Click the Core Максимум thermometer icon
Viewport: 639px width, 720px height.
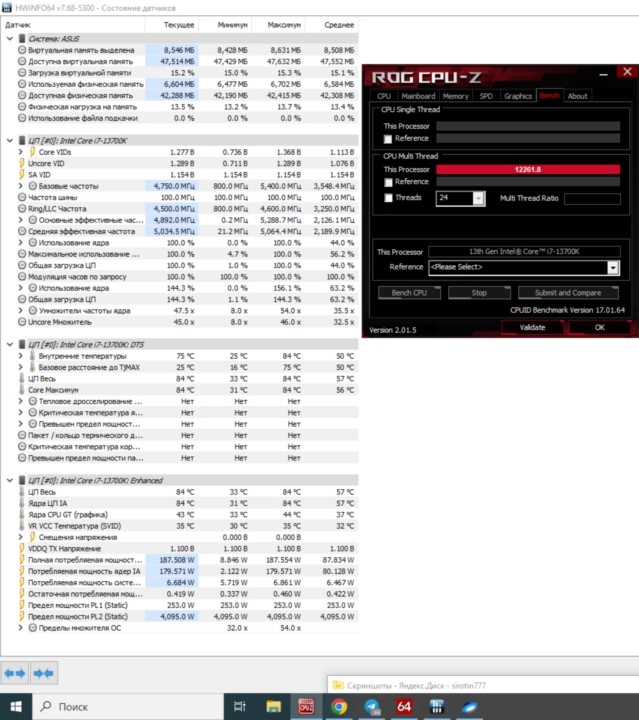(x=22, y=390)
